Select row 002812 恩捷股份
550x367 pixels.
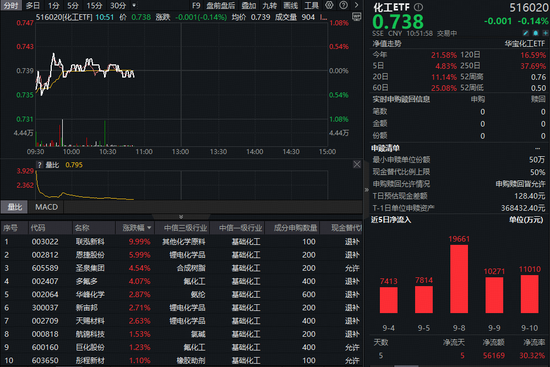coord(181,255)
